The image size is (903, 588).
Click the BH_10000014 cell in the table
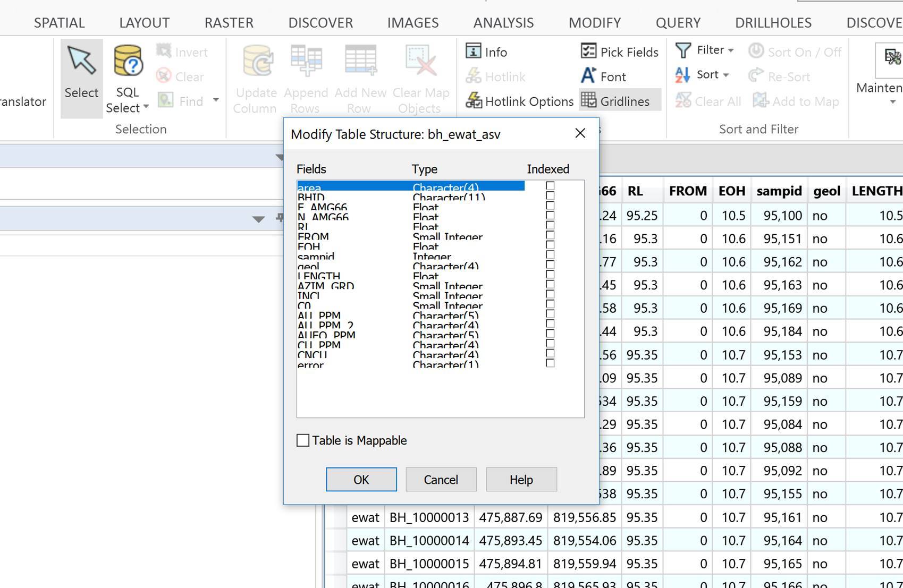point(429,541)
